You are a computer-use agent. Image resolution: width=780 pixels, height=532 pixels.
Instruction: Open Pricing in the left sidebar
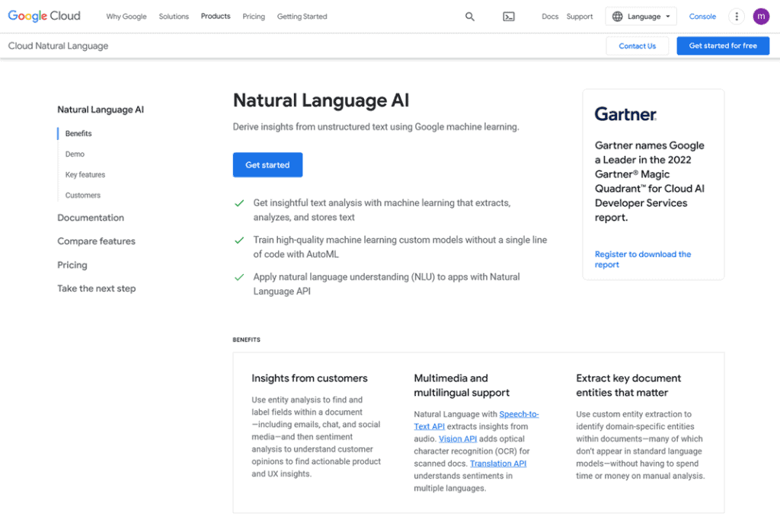pos(72,265)
